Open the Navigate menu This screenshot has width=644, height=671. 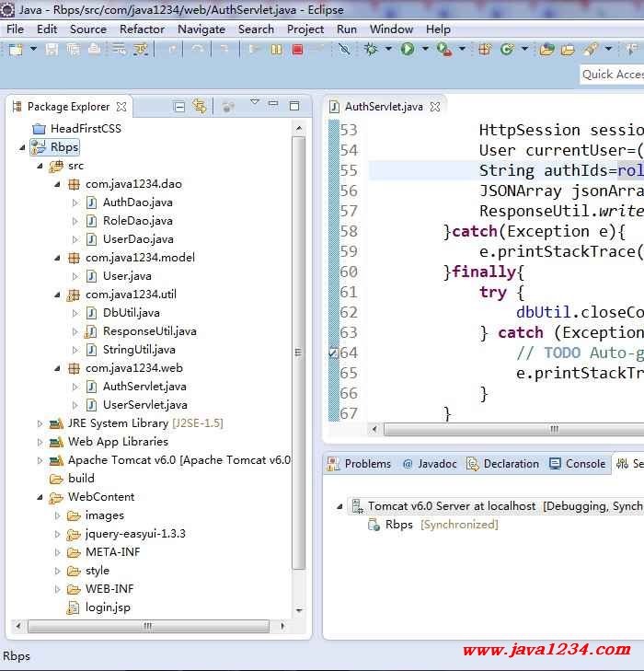click(x=201, y=29)
